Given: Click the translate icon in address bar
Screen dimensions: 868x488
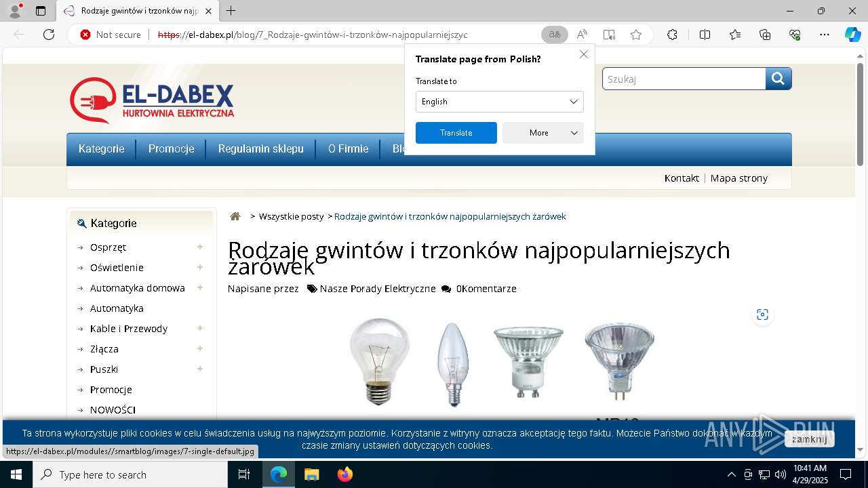Looking at the screenshot, I should tap(555, 35).
